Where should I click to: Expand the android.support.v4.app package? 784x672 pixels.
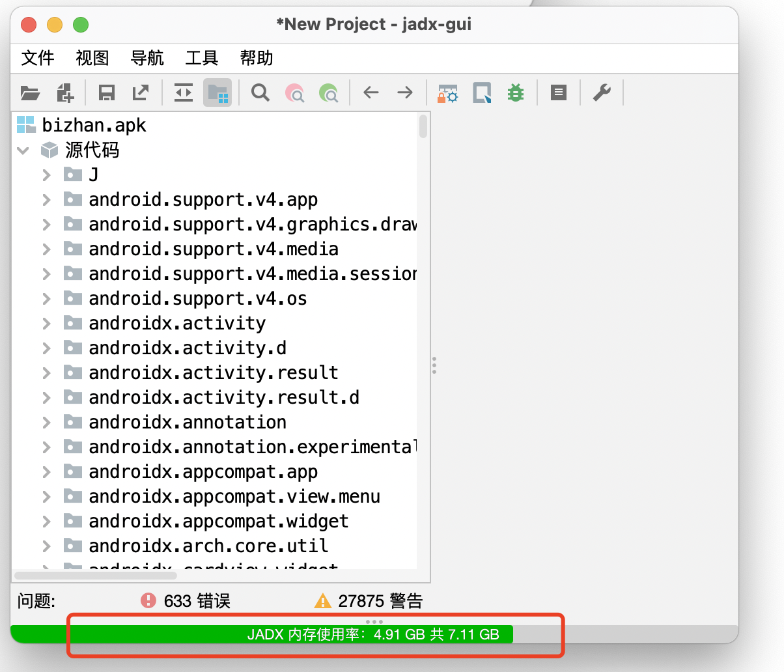pyautogui.click(x=46, y=199)
